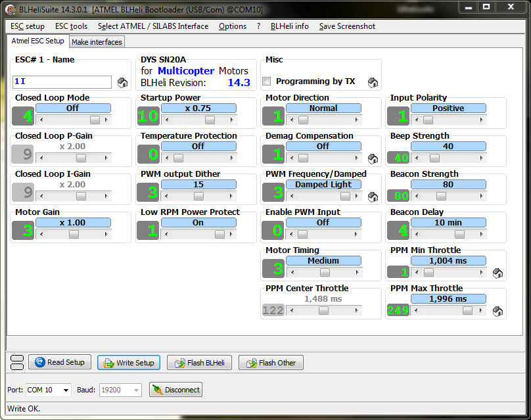Click the Motor Timing slider right arrow
Image resolution: width=531 pixels, height=420 pixels.
click(x=358, y=272)
